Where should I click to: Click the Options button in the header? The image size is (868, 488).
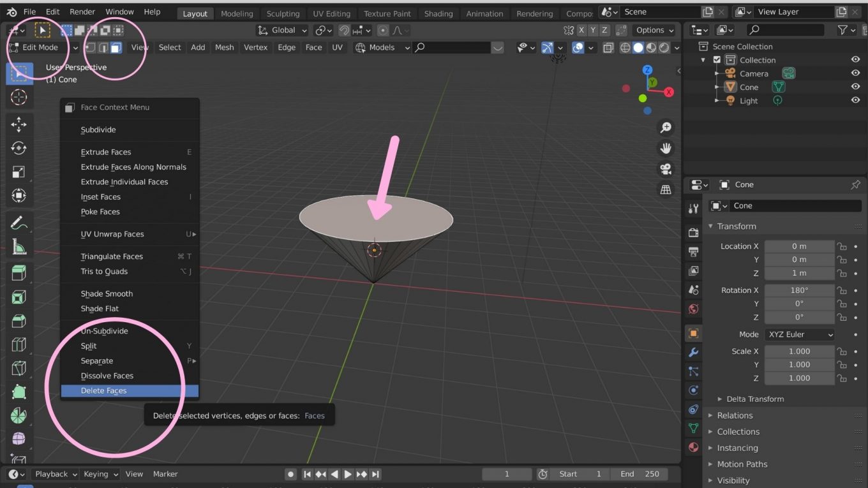[653, 29]
